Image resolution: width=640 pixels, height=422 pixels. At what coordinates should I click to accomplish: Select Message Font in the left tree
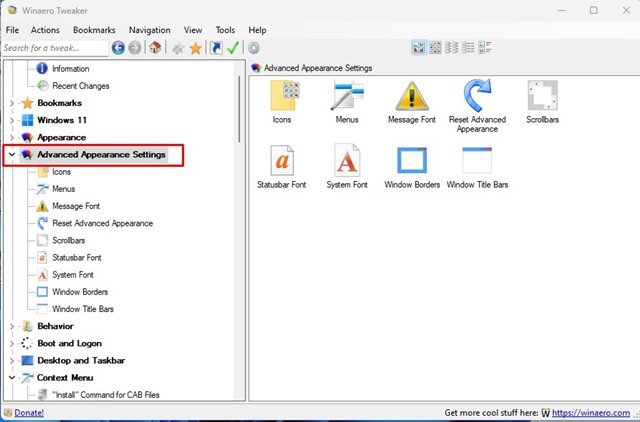(x=76, y=206)
